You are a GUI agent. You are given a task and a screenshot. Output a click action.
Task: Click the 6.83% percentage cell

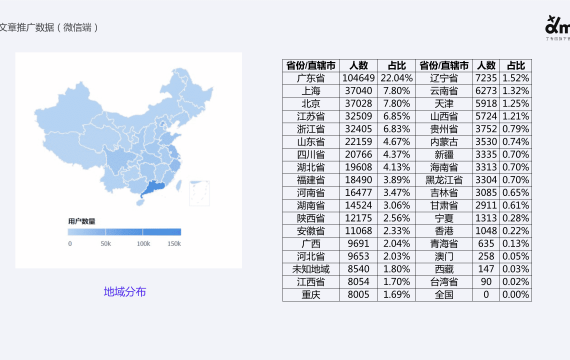tap(396, 129)
